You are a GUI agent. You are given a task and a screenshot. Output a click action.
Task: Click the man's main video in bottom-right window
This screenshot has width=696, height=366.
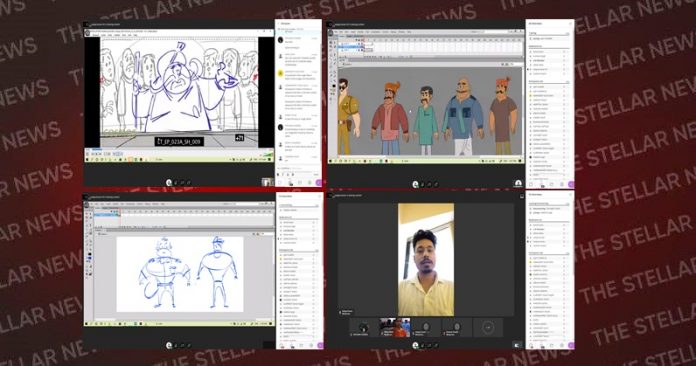click(426, 260)
